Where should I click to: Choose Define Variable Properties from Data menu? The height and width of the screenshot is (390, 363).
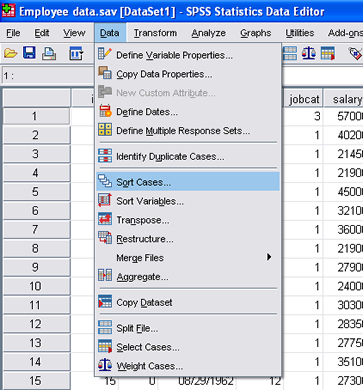coord(188,55)
